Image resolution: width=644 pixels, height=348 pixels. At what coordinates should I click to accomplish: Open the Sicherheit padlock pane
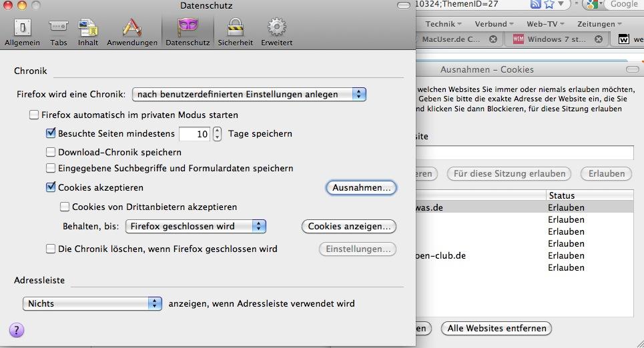coord(236,33)
